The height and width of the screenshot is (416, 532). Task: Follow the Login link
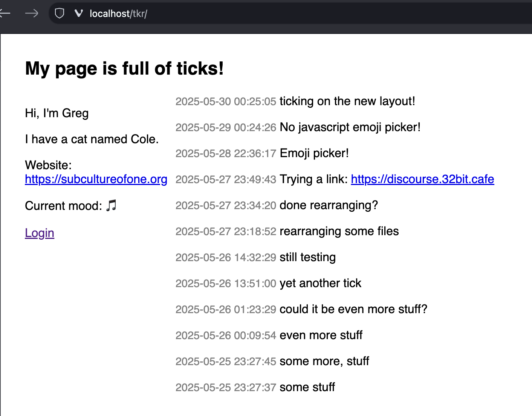click(40, 233)
